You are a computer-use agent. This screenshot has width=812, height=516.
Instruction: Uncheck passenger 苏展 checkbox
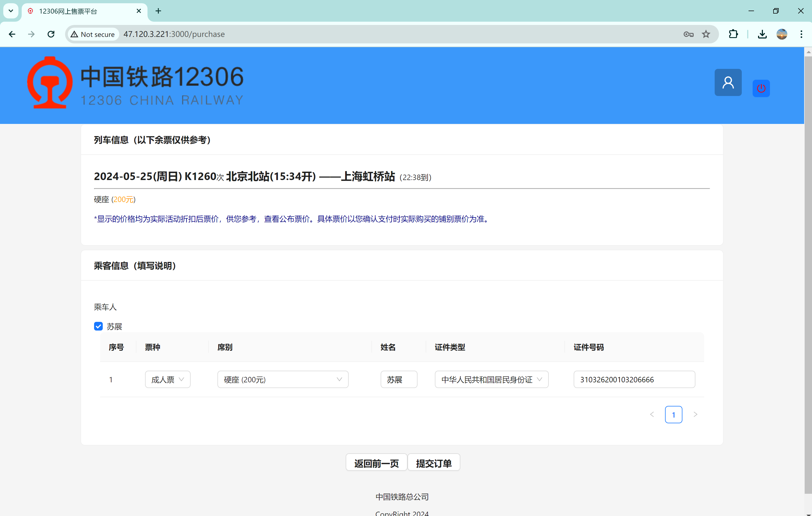[98, 326]
